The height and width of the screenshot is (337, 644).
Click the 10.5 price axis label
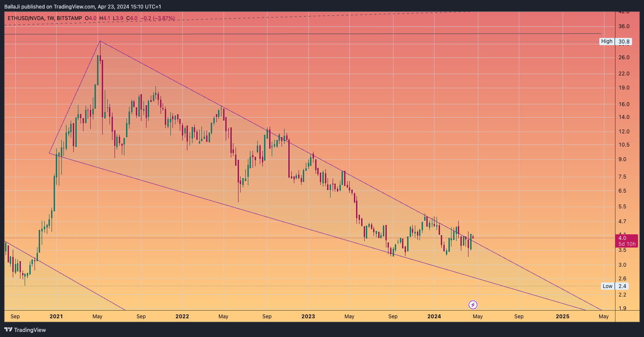624,145
